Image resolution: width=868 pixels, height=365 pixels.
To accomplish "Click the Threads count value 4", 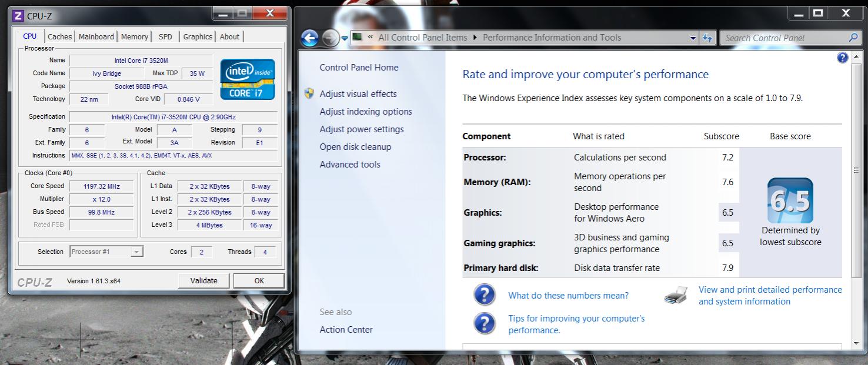I will (x=265, y=252).
